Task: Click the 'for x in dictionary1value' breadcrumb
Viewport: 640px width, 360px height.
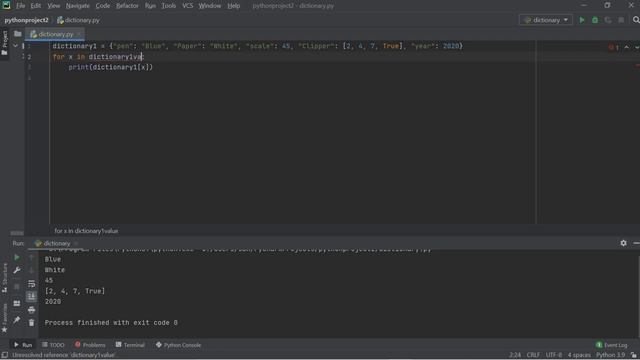Action: click(86, 231)
